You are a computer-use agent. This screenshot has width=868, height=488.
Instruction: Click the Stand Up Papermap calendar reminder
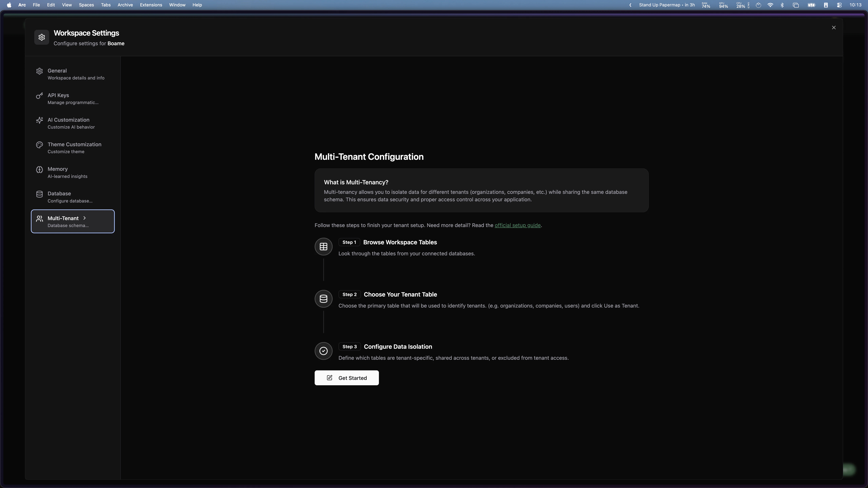(x=667, y=5)
